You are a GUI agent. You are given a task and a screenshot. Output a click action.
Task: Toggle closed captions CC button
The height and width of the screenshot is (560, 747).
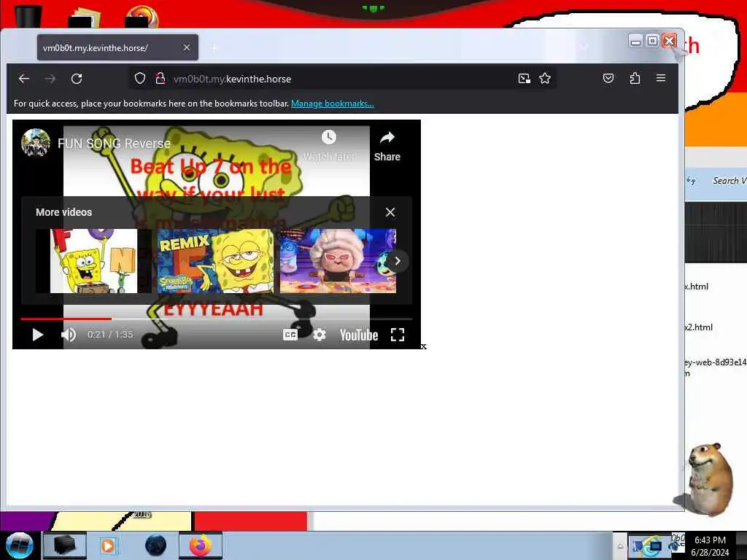[x=290, y=335]
